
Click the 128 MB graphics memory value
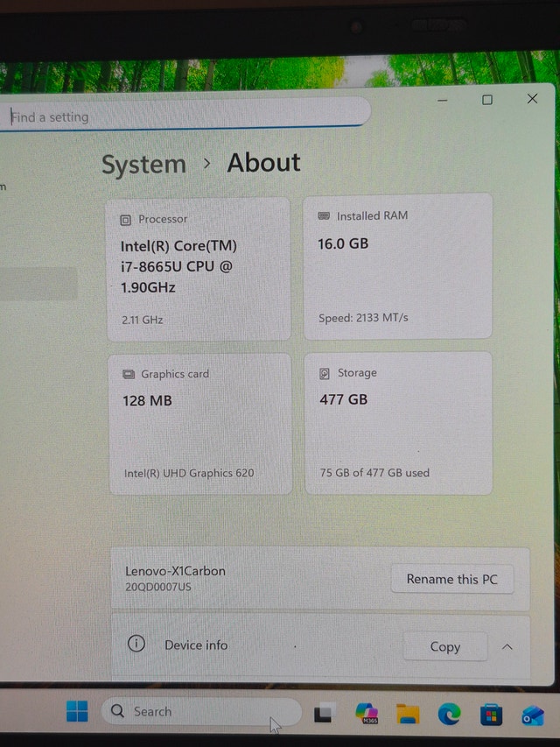click(x=147, y=401)
